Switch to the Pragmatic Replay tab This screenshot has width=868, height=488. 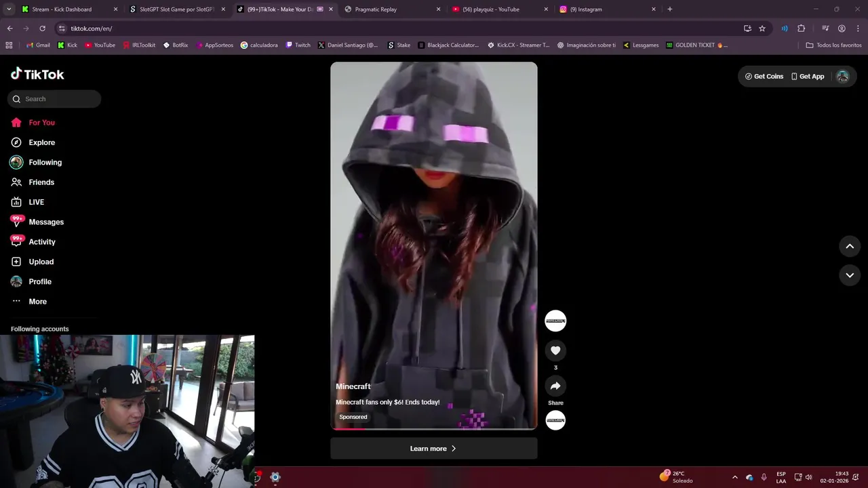[x=391, y=9]
